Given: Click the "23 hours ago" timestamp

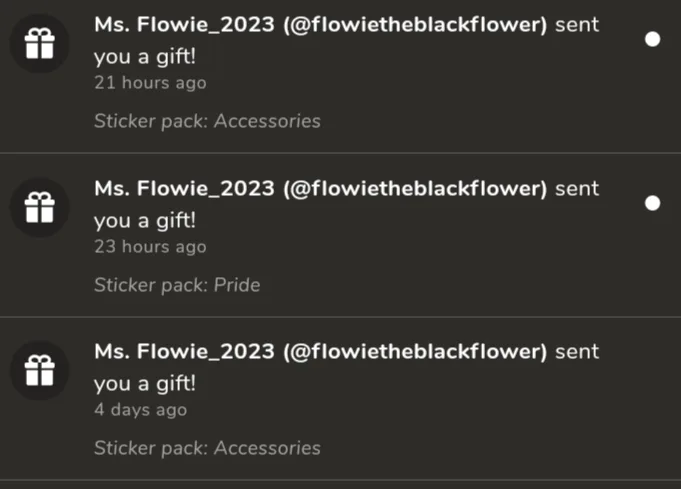Looking at the screenshot, I should 150,247.
